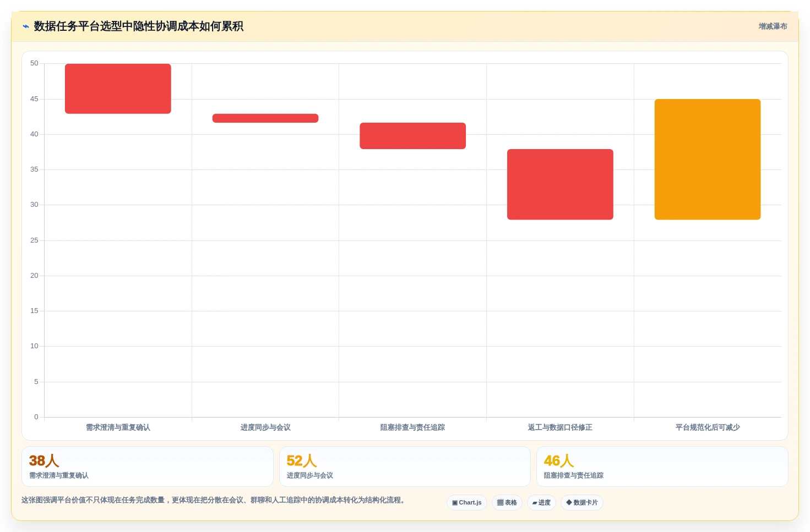The height and width of the screenshot is (532, 810).
Task: Open the 38人 stat card
Action: (148, 467)
